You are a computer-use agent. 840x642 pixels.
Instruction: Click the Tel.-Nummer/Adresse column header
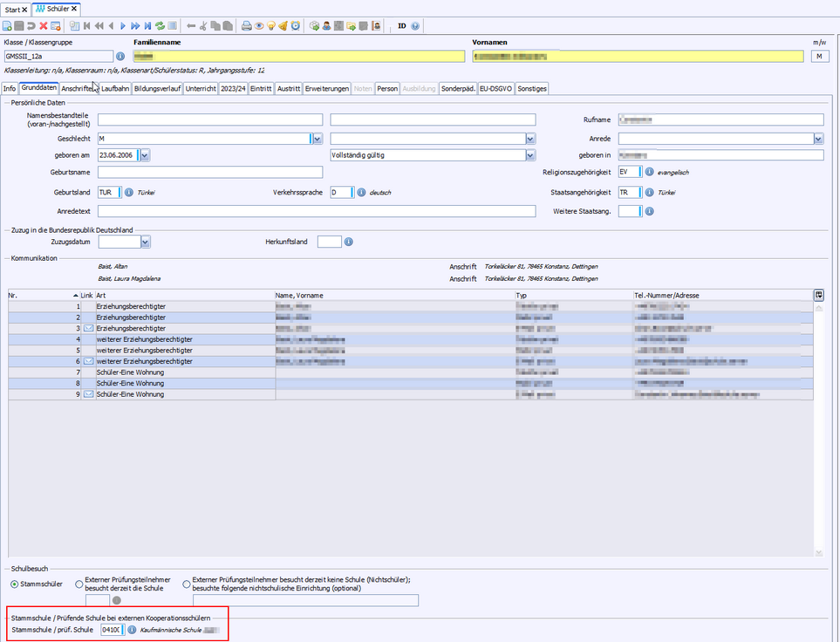(722, 296)
